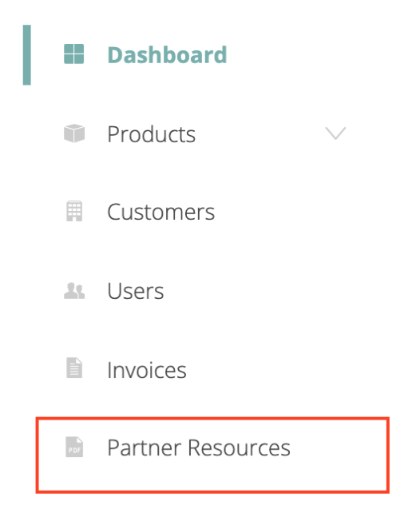The width and height of the screenshot is (420, 521).
Task: Click the Customers building icon
Action: click(74, 211)
